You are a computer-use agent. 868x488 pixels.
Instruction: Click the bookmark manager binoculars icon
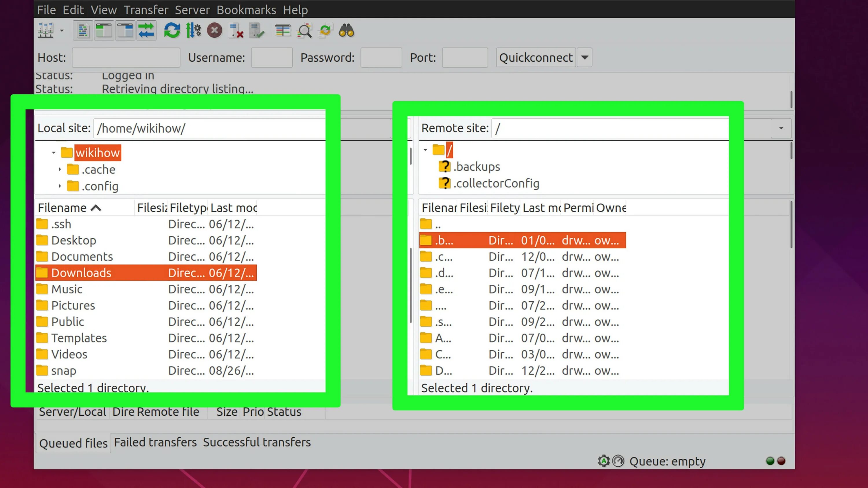[x=346, y=31]
